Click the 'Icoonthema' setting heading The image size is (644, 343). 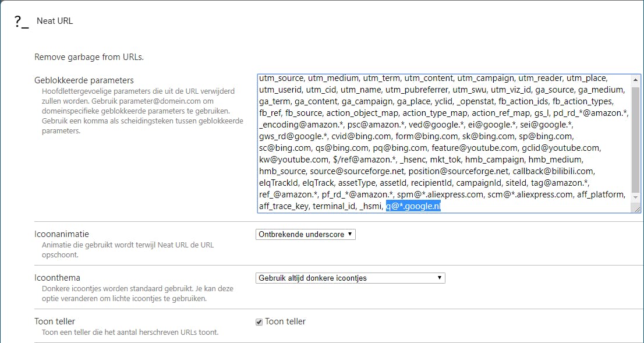click(x=58, y=278)
